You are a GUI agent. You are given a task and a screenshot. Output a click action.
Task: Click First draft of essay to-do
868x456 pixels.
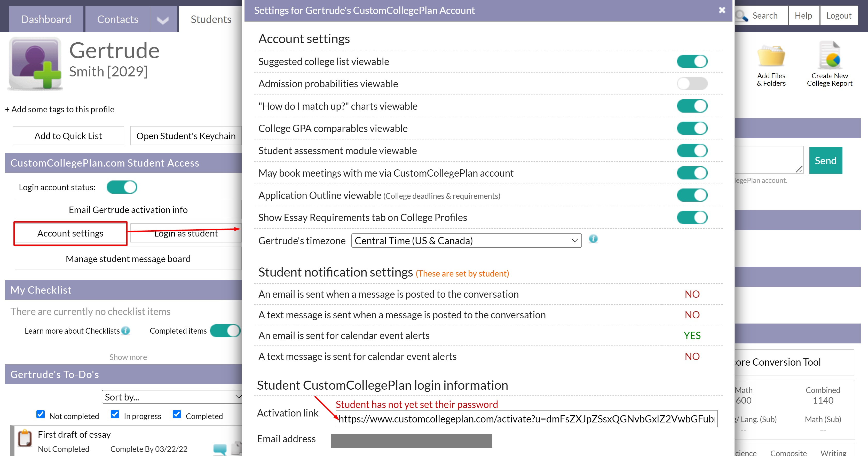tap(74, 434)
